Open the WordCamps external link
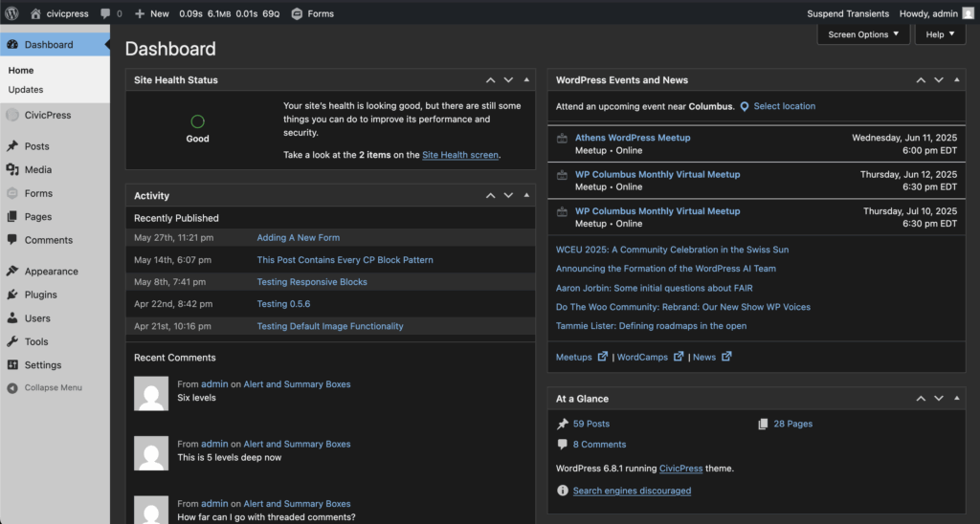The height and width of the screenshot is (524, 980). [650, 357]
